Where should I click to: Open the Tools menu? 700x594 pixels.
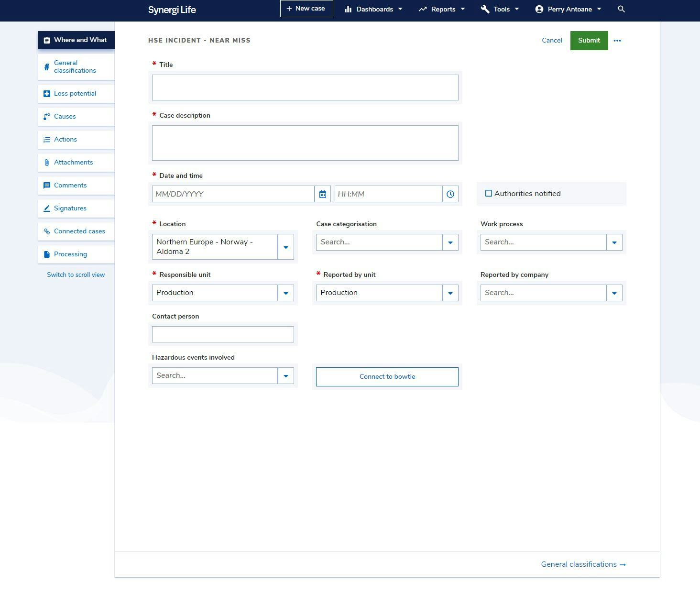tap(500, 9)
